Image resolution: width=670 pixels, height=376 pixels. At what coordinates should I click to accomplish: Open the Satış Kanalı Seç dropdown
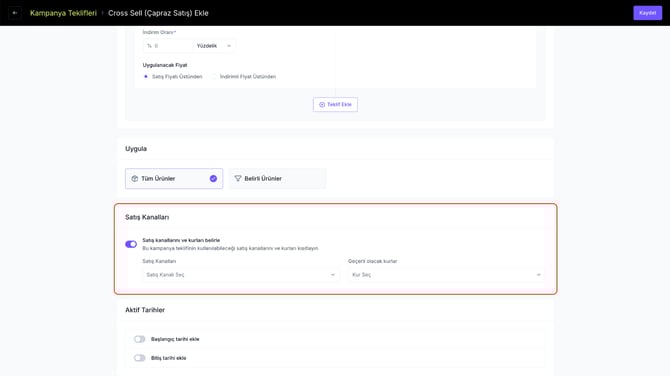[241, 275]
